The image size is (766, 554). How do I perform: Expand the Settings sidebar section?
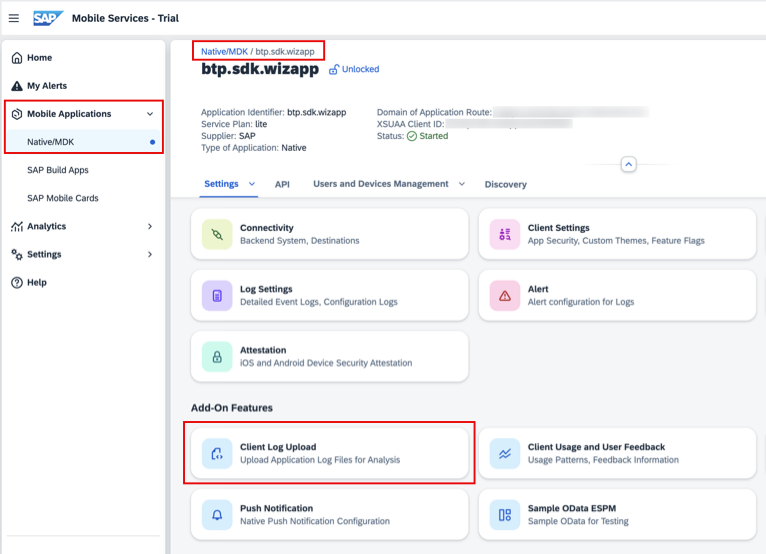[150, 255]
